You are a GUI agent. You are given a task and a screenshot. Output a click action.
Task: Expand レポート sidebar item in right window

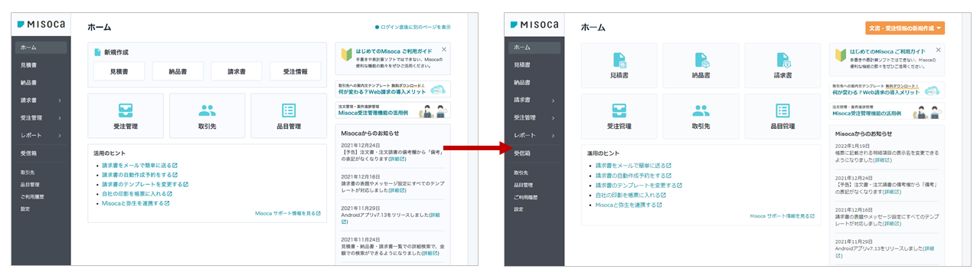(x=553, y=135)
